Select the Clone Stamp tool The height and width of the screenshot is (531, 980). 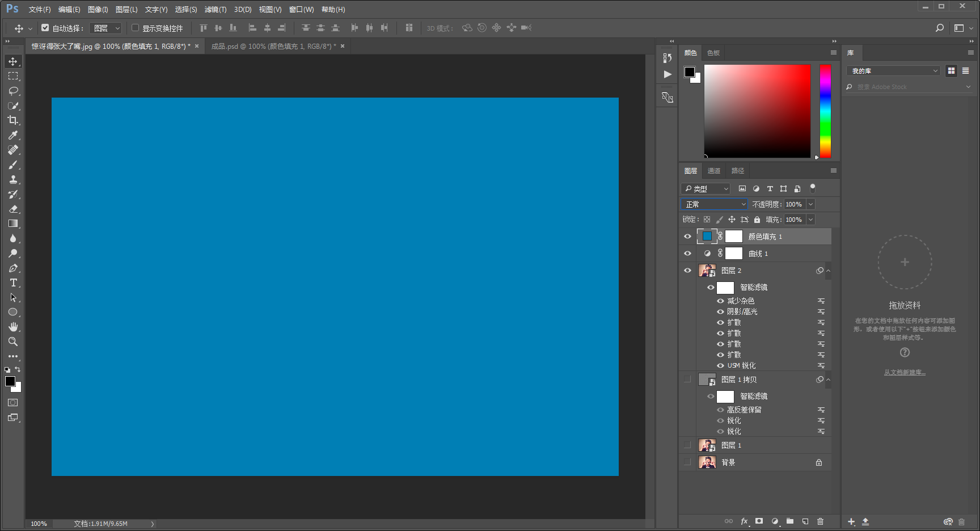[x=13, y=179]
